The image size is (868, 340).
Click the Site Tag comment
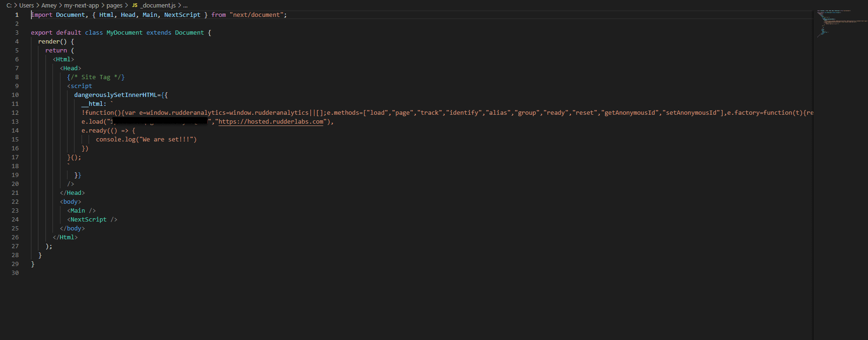point(96,77)
